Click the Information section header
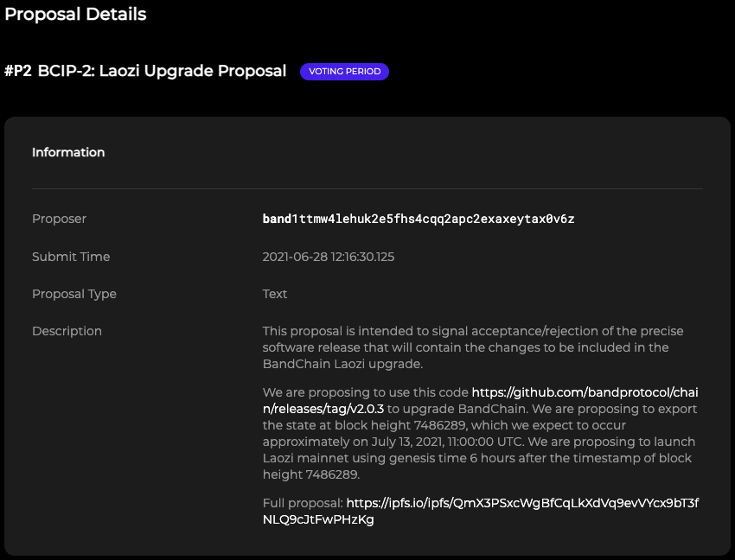The image size is (735, 560). 68,152
